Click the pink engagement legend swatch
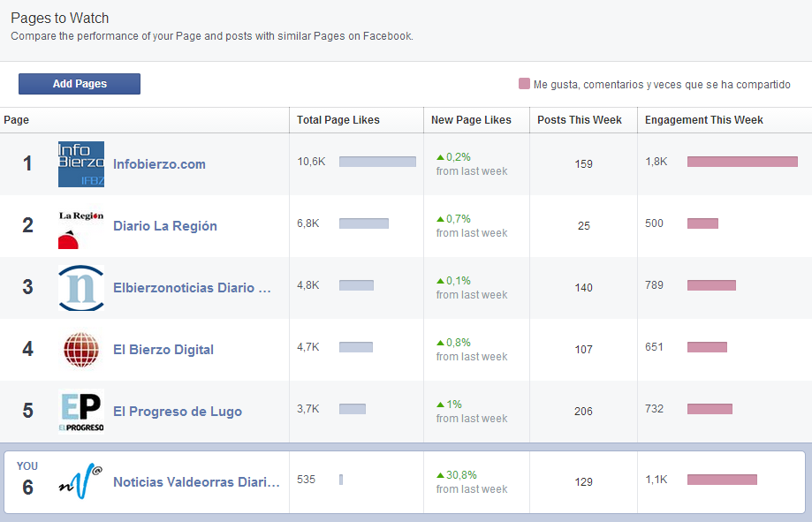The height and width of the screenshot is (522, 812). pos(524,84)
